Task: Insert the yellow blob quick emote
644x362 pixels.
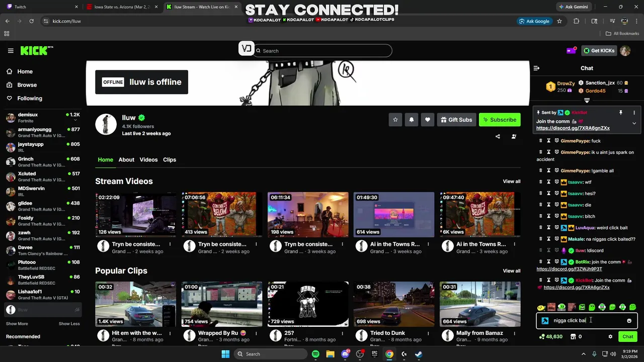Action: [541, 307]
